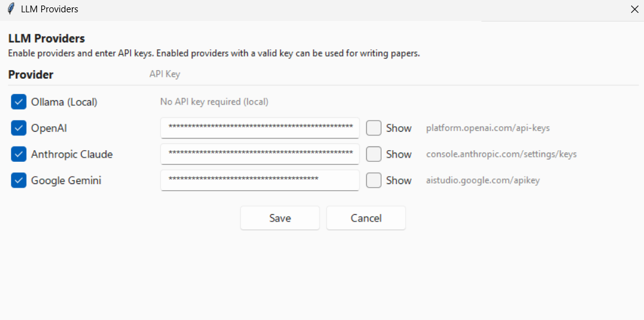Click into the Anthropic Claude API key field
Screen dimensions: 644x320
coord(260,154)
